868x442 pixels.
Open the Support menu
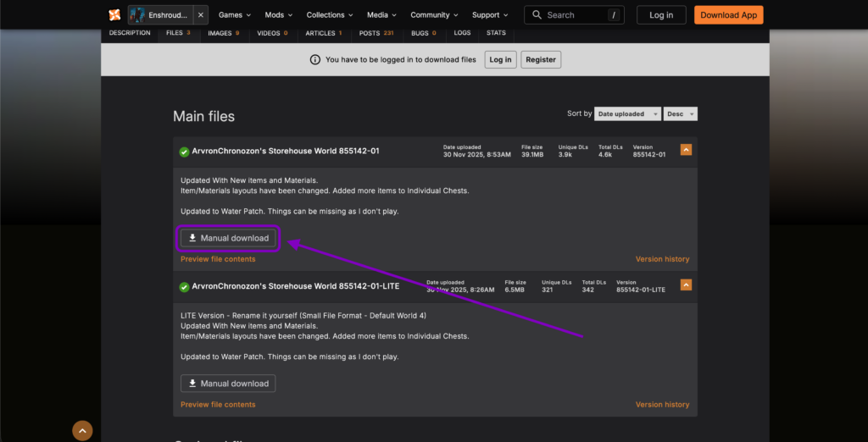point(490,15)
